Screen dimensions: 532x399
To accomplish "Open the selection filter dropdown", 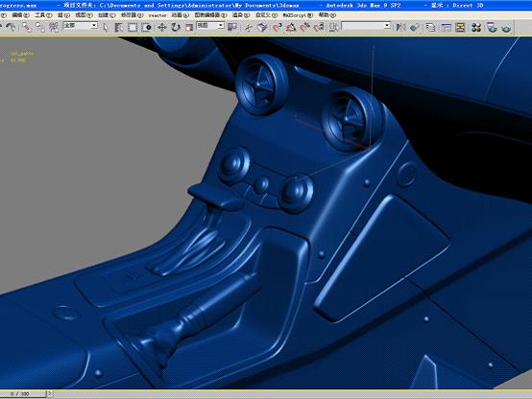I will coord(81,26).
